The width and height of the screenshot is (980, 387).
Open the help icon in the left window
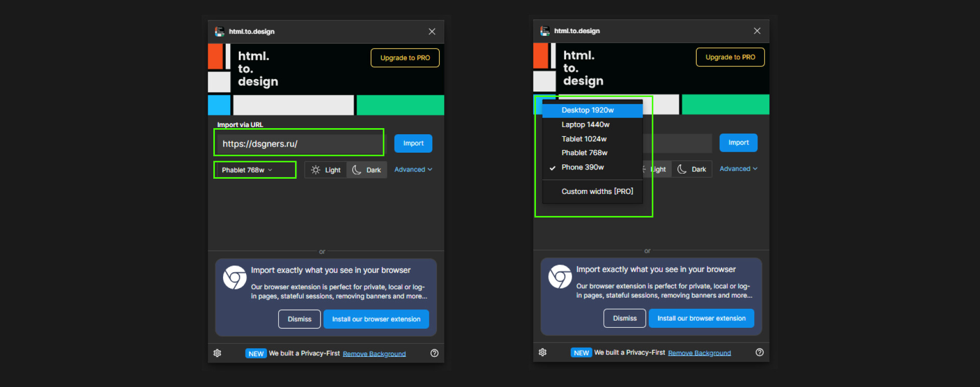[434, 353]
